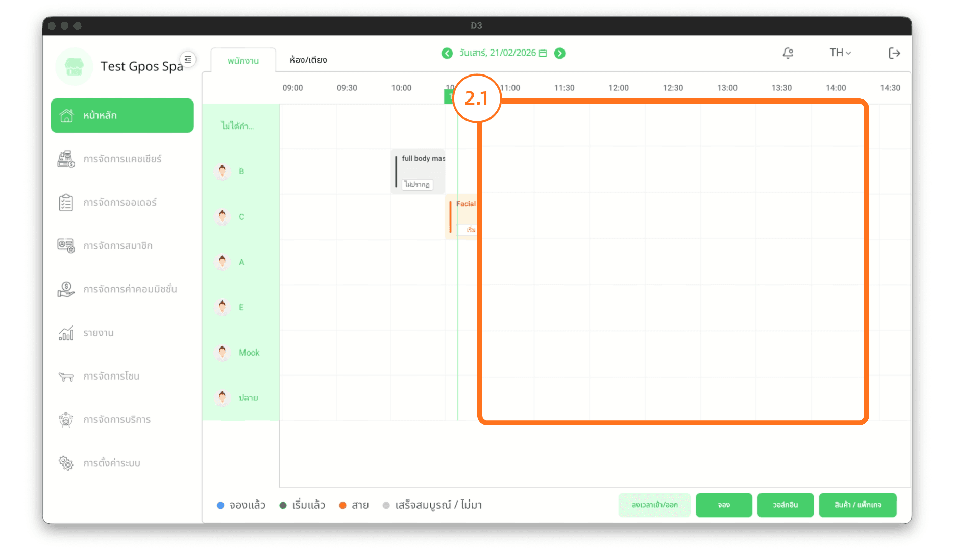Open zone management (การจัดการโซน)
Screen dimensions: 980x551
[111, 377]
